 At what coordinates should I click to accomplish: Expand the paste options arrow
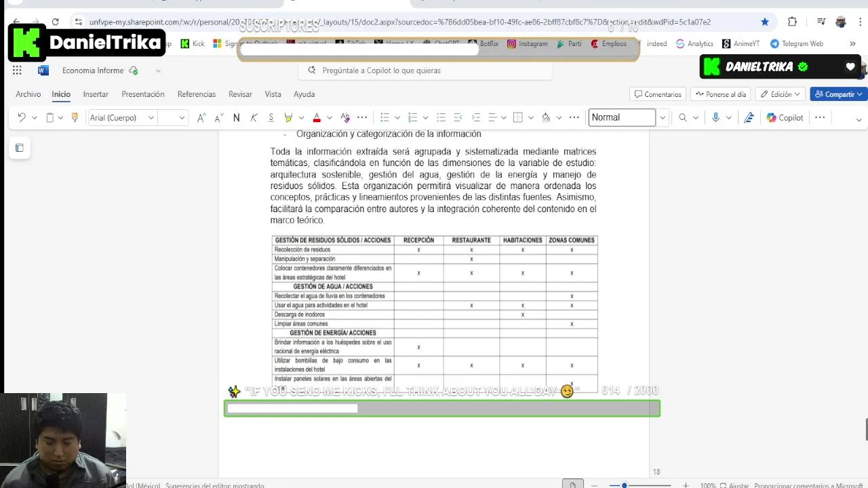pyautogui.click(x=60, y=118)
